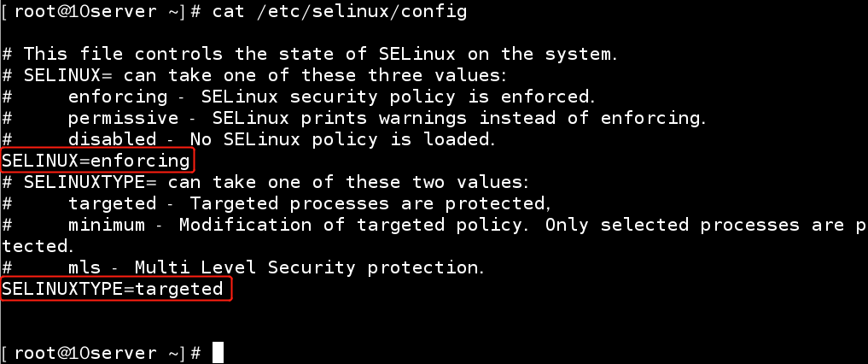This screenshot has width=868, height=364.
Task: Click 'targeted - Targeted processes are protected' comment
Action: [277, 204]
